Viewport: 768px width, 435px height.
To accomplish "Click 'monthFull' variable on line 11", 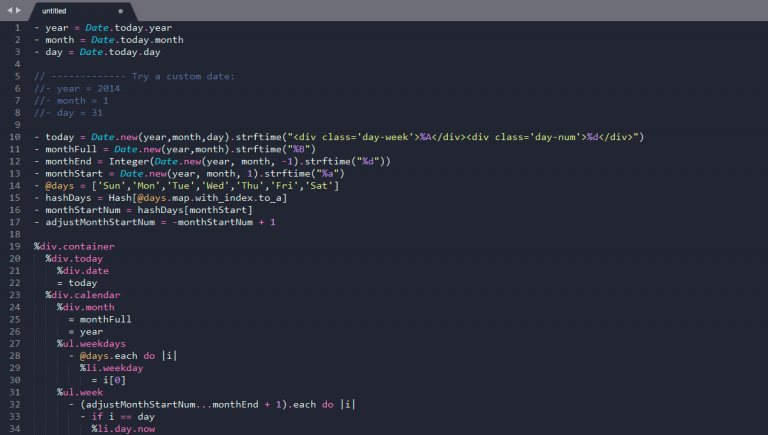I will click(71, 149).
